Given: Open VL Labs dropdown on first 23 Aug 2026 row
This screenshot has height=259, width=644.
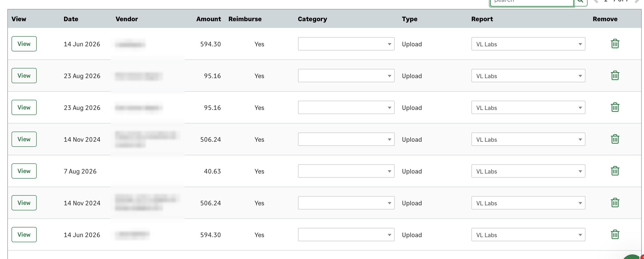Looking at the screenshot, I should [x=528, y=76].
